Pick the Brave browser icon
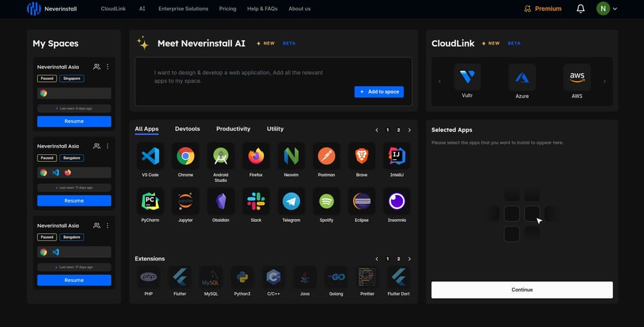This screenshot has width=644, height=327. tap(361, 156)
